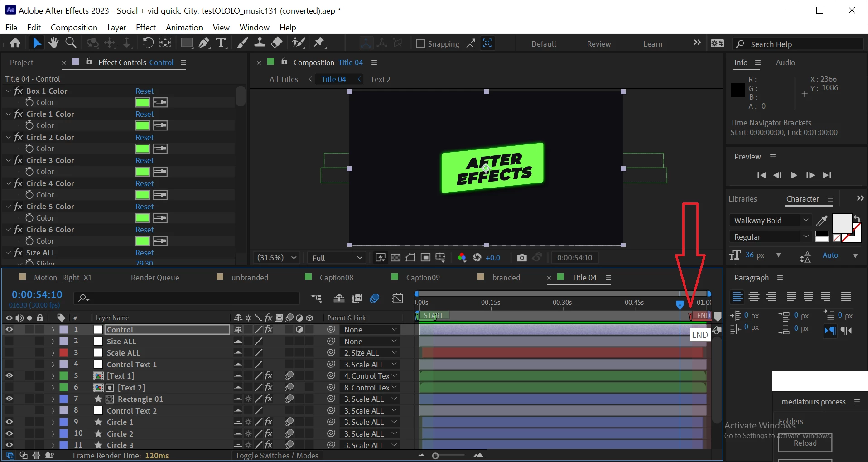Click the Circle 2 Color green swatch
This screenshot has height=462, width=868.
point(142,149)
